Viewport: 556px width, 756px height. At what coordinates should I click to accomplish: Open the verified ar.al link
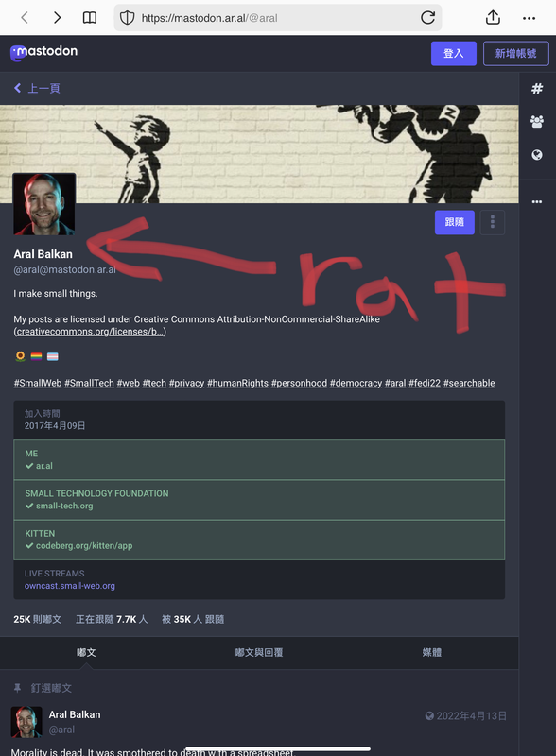click(43, 466)
